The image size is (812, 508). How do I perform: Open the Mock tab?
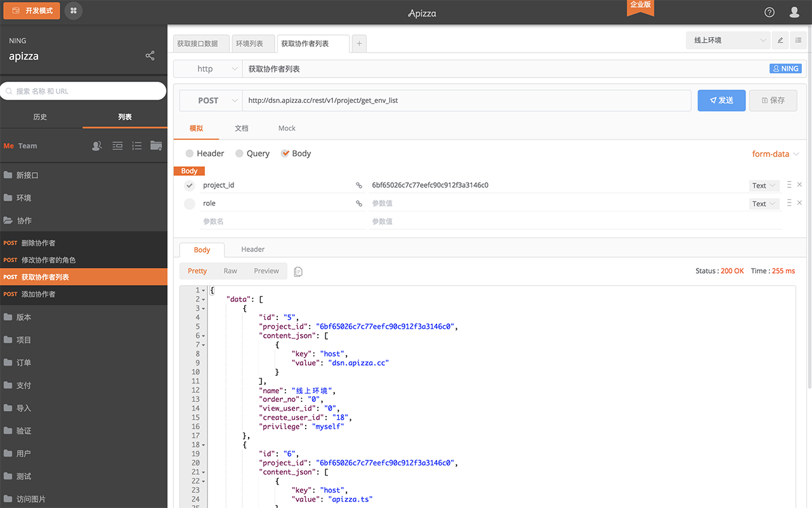click(x=287, y=128)
